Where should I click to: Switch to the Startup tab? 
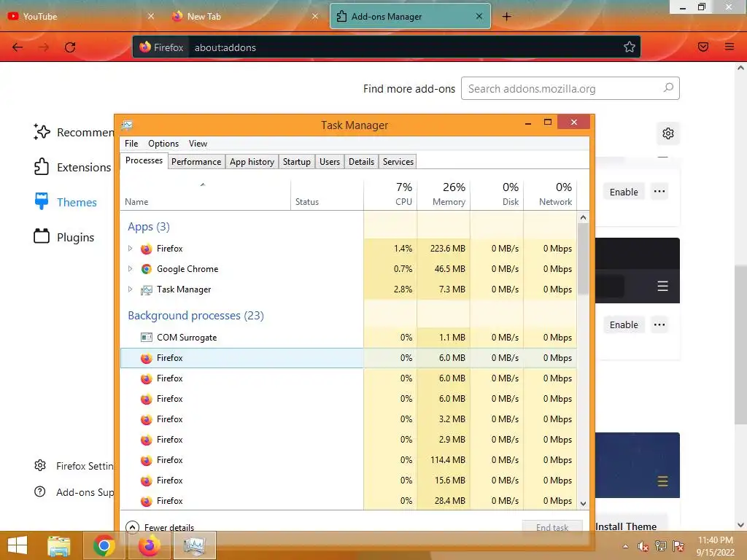297,161
